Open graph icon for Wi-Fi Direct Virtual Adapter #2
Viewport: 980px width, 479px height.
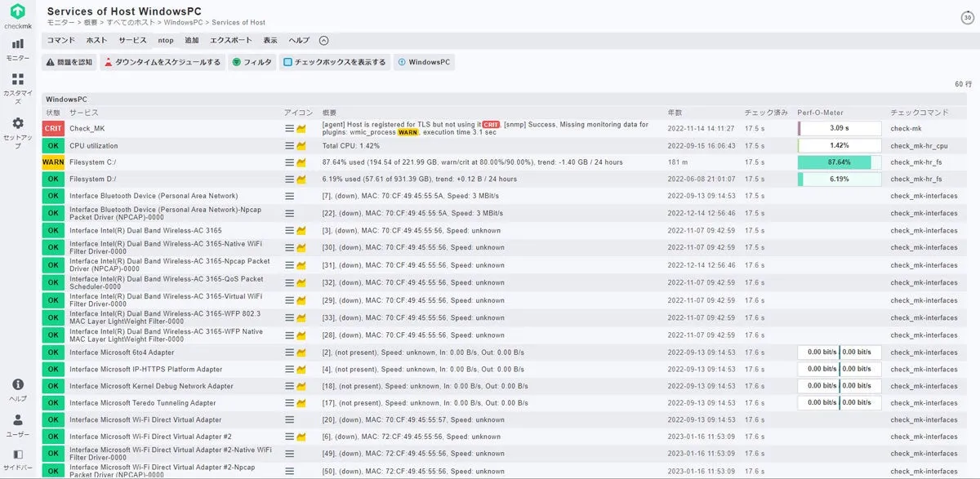click(301, 437)
